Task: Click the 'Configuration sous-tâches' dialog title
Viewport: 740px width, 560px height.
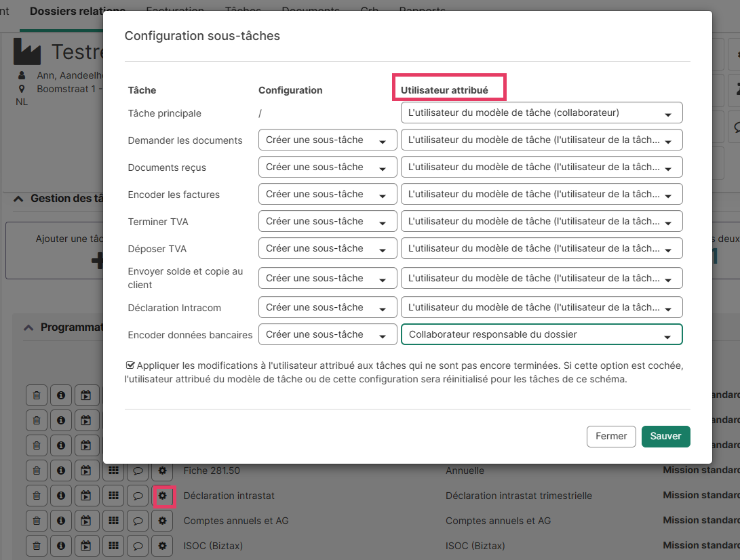Action: click(202, 36)
